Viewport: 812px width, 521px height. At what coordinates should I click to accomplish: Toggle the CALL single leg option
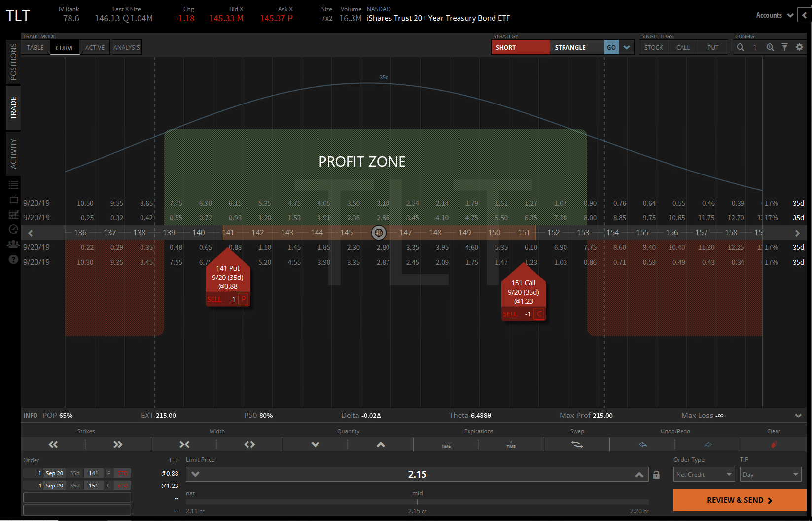pyautogui.click(x=683, y=47)
